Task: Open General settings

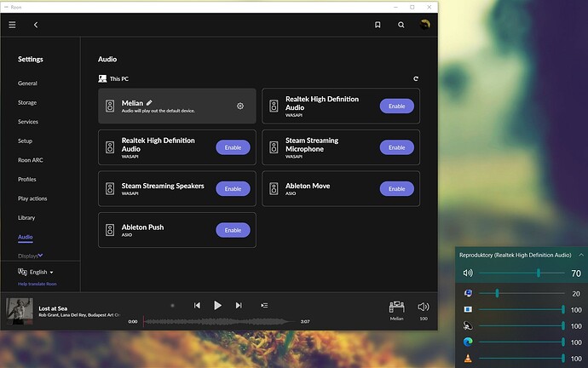Action: pos(27,83)
